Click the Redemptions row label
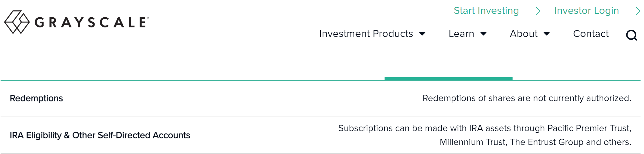Viewport: 644px width, 154px height. point(36,98)
